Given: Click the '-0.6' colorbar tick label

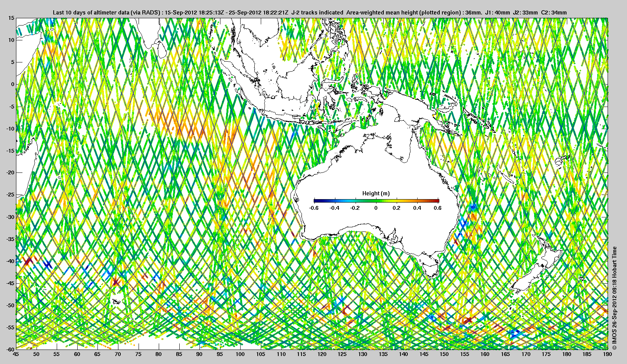Looking at the screenshot, I should click(x=314, y=208).
